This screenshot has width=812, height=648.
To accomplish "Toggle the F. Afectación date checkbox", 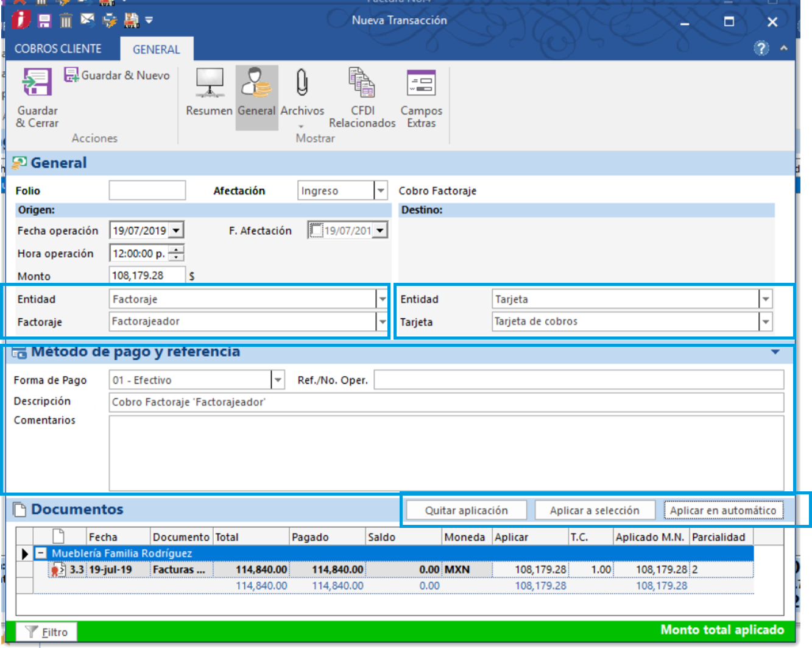I will (316, 230).
